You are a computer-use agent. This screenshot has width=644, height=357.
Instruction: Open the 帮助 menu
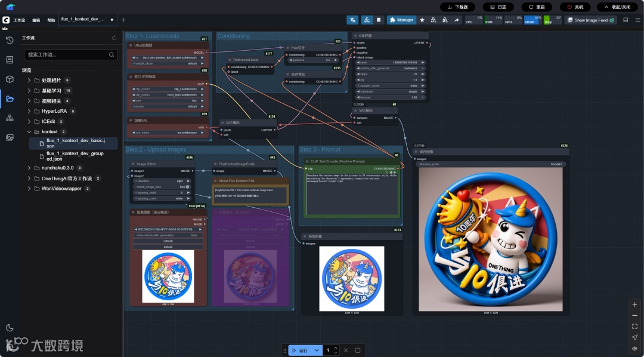(x=51, y=20)
